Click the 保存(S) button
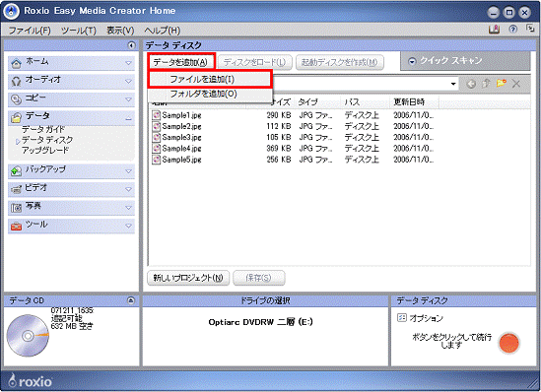541x392 pixels. click(258, 278)
